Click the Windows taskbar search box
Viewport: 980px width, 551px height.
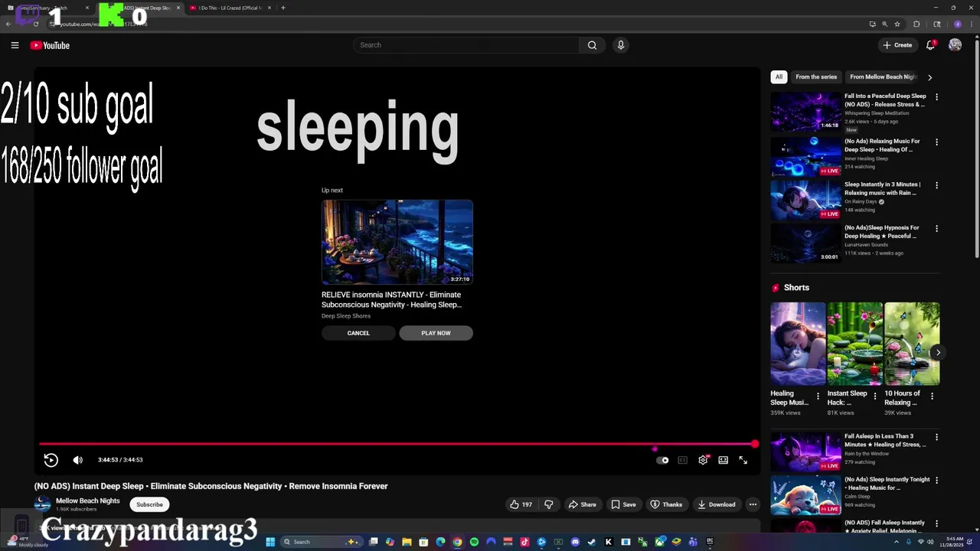click(322, 542)
